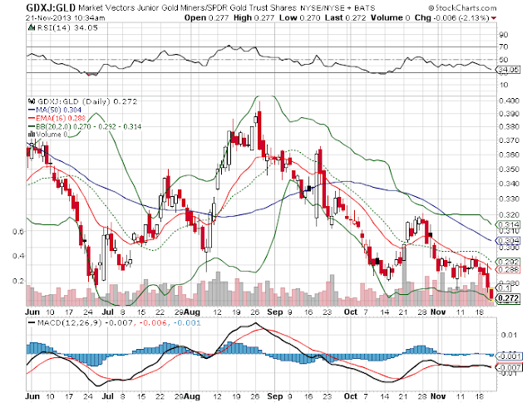Click the EMA(16) 0.288 legend entry

tap(57, 118)
